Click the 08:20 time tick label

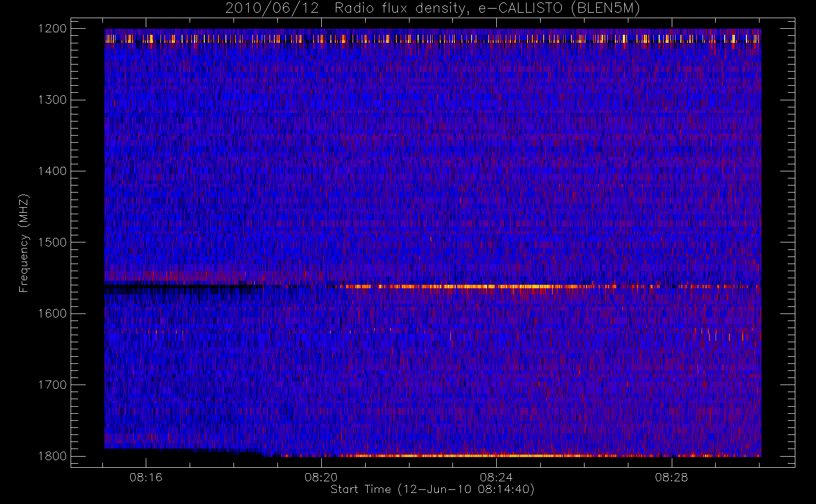(321, 477)
